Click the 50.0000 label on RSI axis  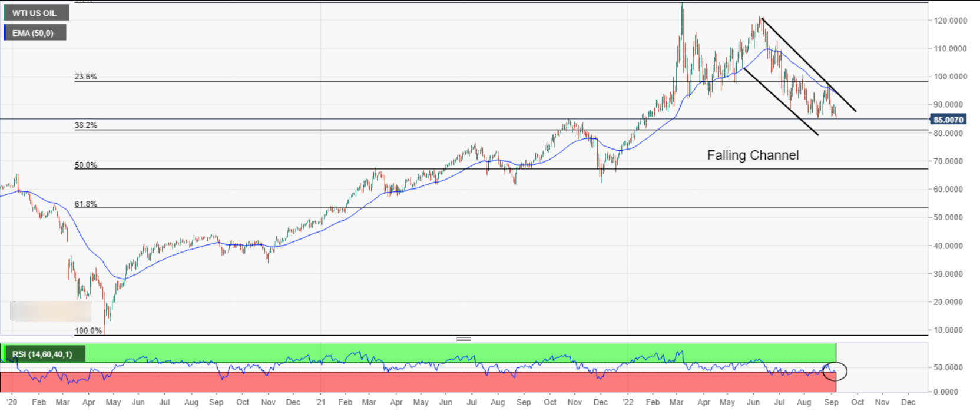coord(948,367)
